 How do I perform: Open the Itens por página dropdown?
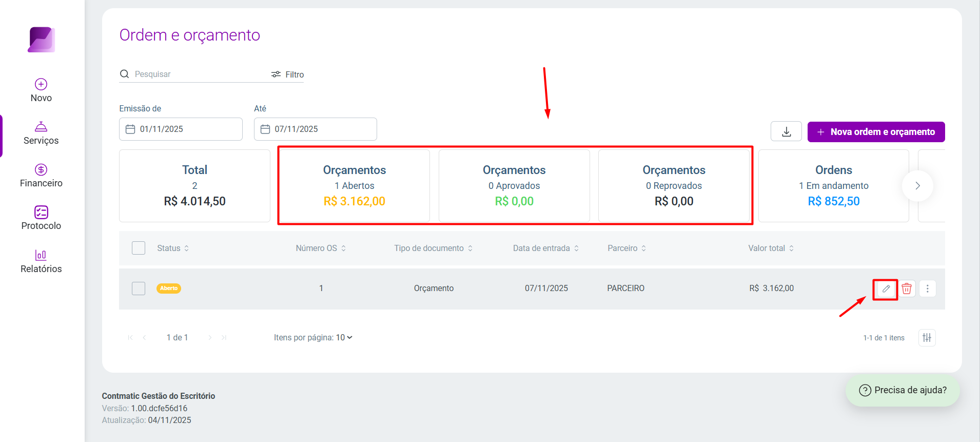pos(344,337)
